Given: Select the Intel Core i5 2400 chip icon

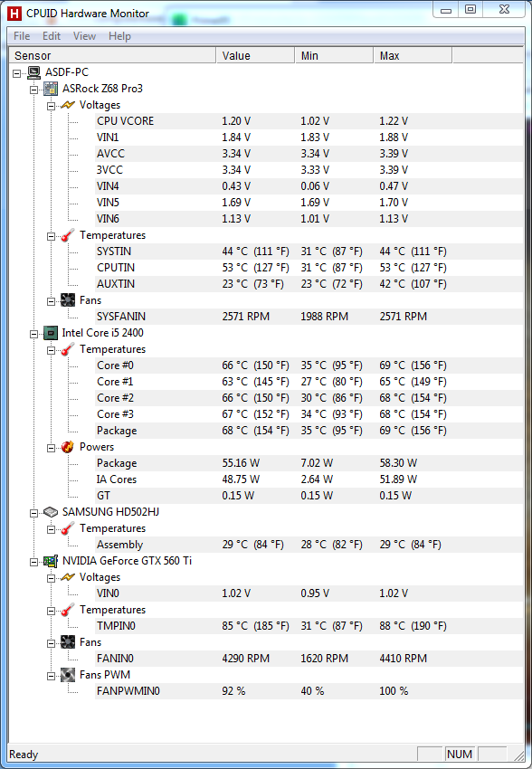Looking at the screenshot, I should click(x=51, y=333).
